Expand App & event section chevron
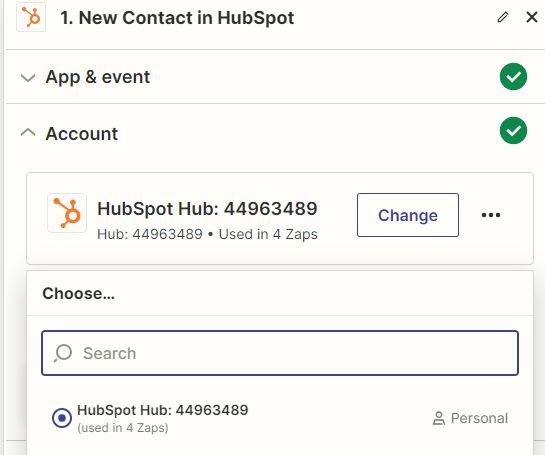Image resolution: width=545 pixels, height=455 pixels. [x=28, y=78]
